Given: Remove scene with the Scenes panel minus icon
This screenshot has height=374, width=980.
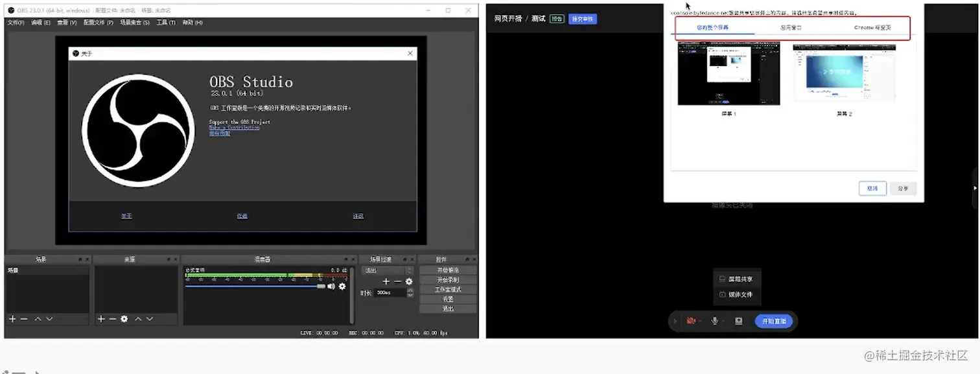Looking at the screenshot, I should coord(24,319).
